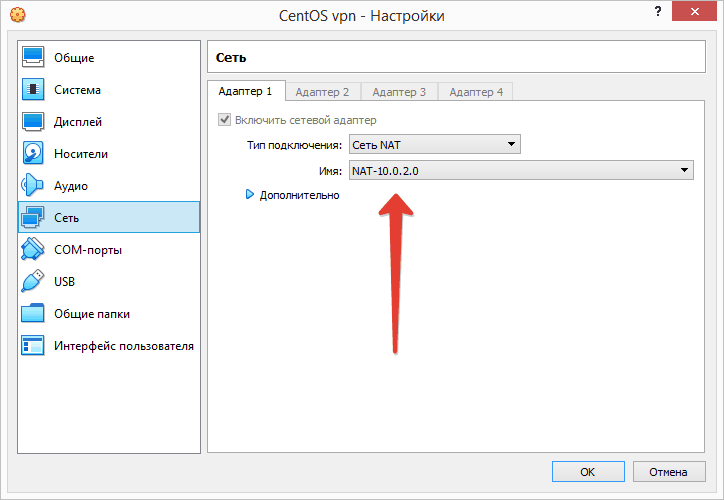Image resolution: width=724 pixels, height=500 pixels.
Task: Toggle the Включить сетевой адаптер checkbox
Action: tap(224, 120)
